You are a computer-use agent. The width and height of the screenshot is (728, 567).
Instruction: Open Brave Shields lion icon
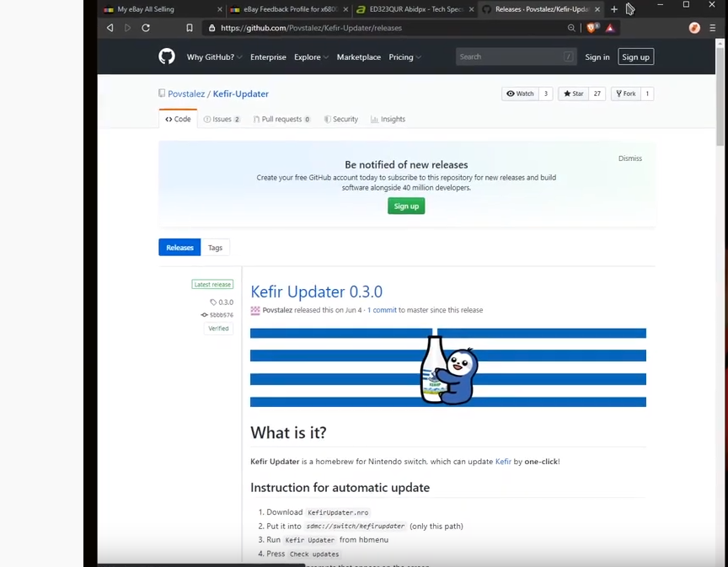tap(591, 28)
